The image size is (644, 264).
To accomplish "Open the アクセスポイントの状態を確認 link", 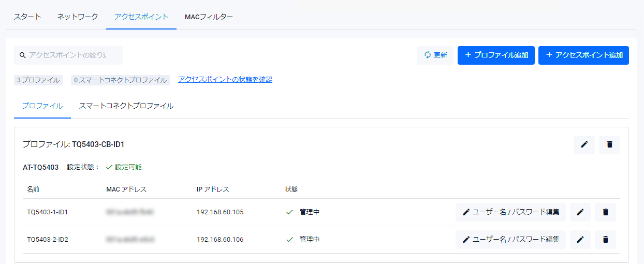I will coord(225,80).
